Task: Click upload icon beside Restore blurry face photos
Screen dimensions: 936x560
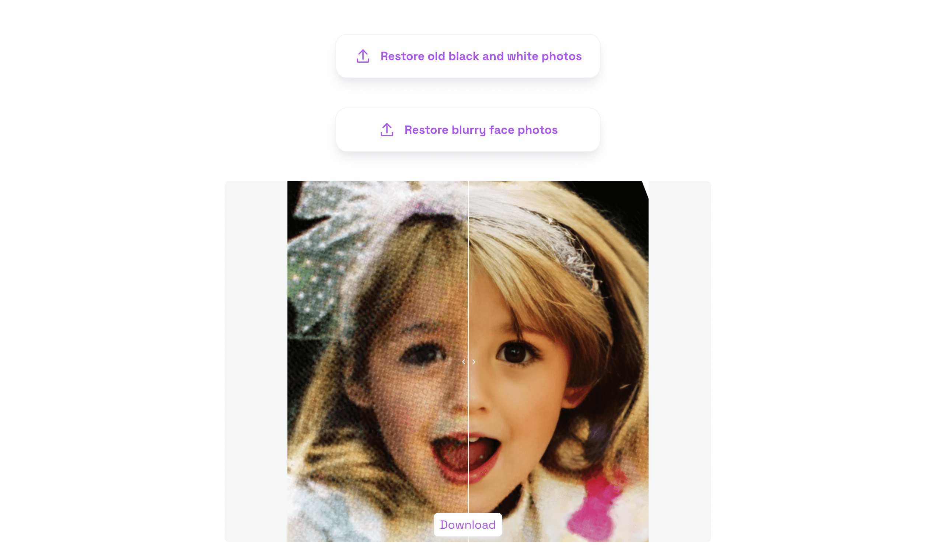Action: (x=387, y=129)
